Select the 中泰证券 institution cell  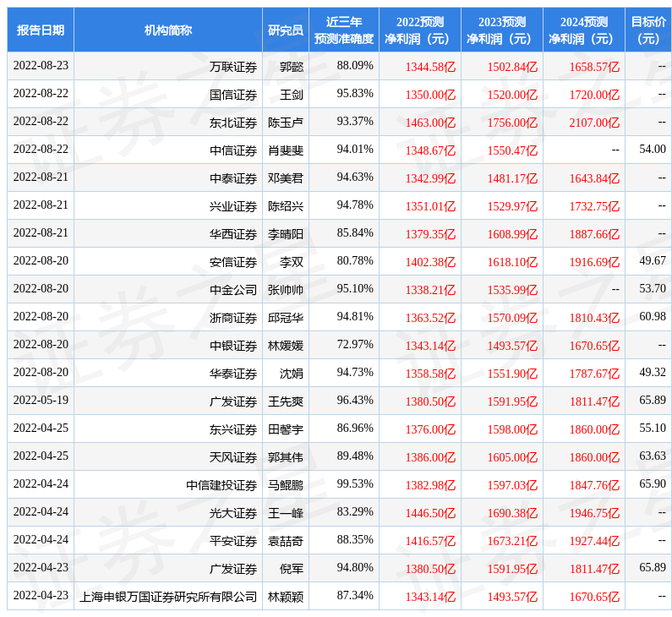point(168,177)
